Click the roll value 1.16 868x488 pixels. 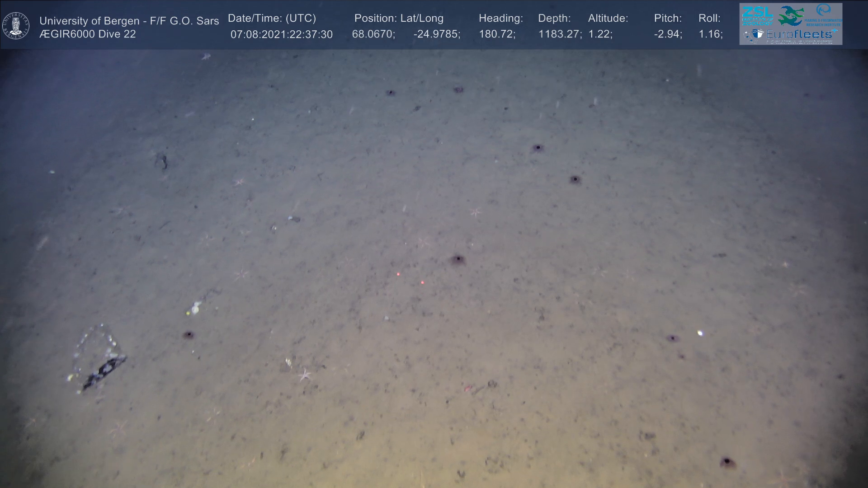(710, 34)
